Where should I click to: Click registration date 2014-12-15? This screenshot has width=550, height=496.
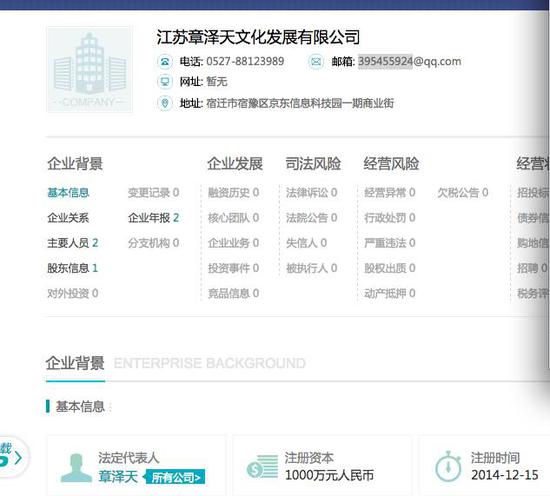click(x=505, y=475)
